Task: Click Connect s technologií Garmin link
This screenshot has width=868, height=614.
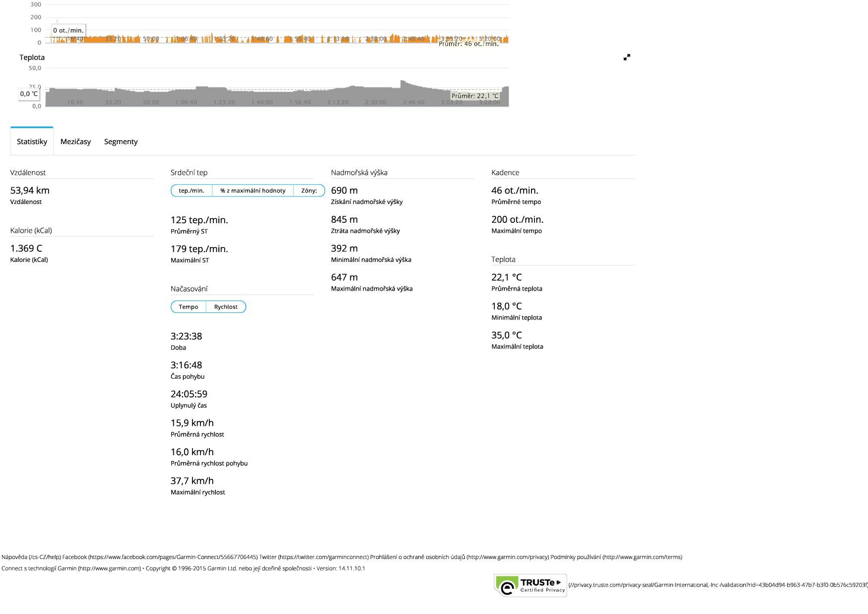Action: point(71,568)
